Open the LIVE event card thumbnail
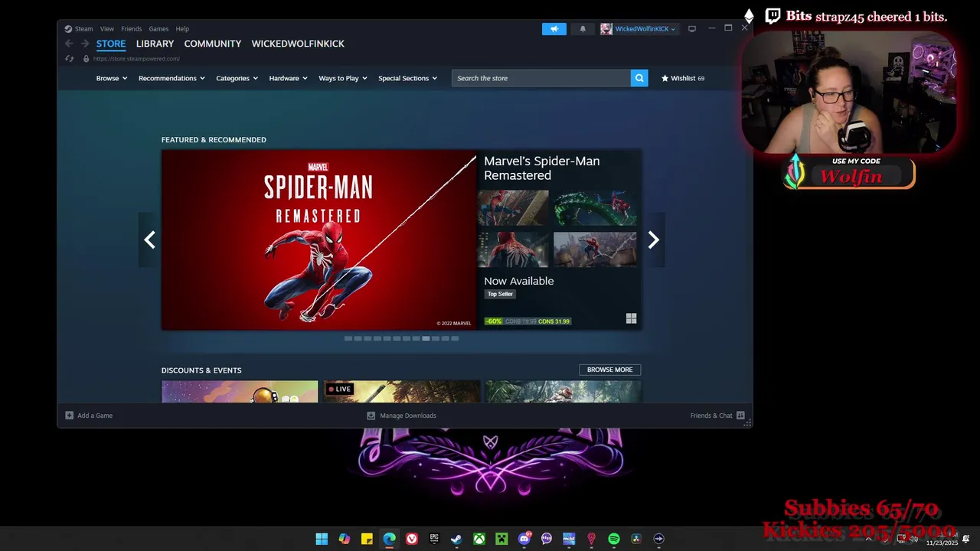This screenshot has width=980, height=551. (x=402, y=391)
